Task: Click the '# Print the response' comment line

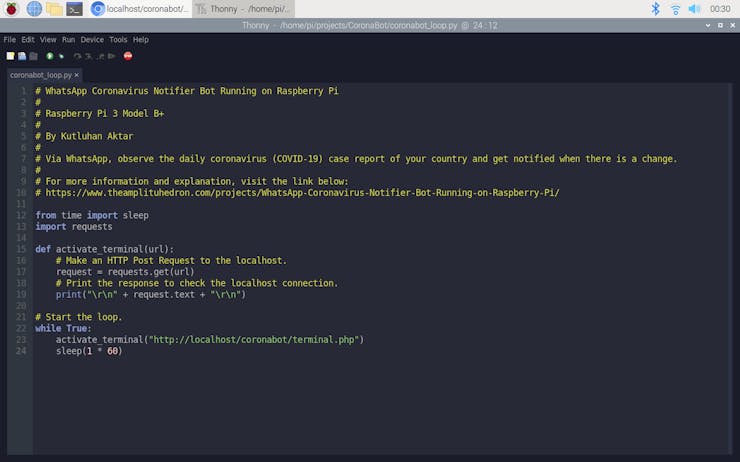Action: tap(197, 283)
